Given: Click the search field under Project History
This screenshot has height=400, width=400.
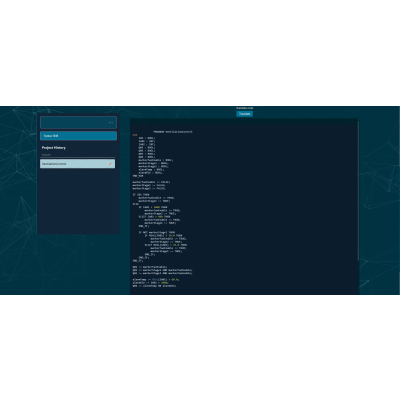Looking at the screenshot, I should tap(77, 155).
